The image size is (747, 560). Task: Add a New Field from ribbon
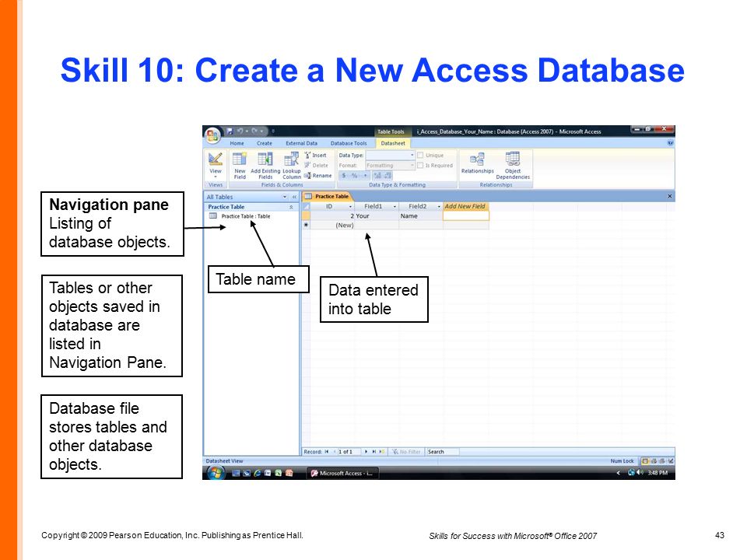tap(240, 165)
